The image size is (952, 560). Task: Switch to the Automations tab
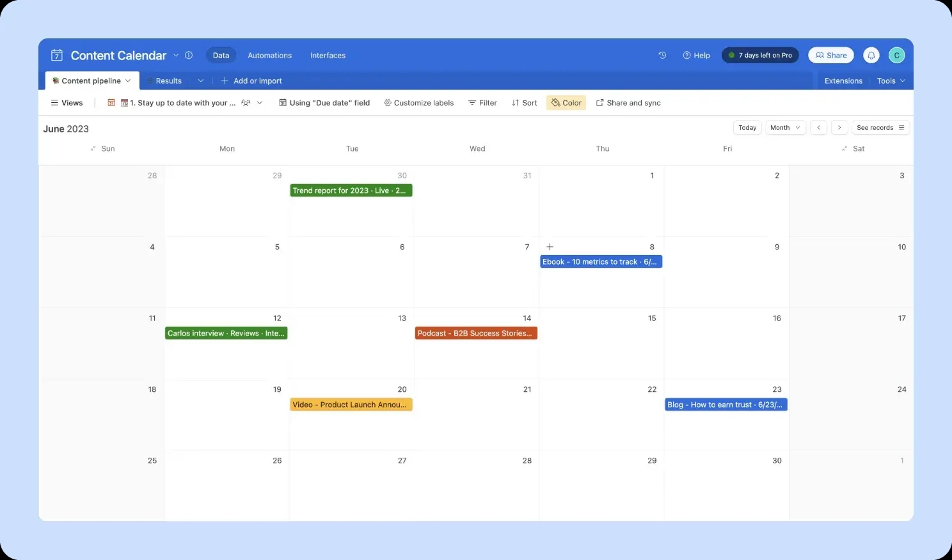[269, 56]
